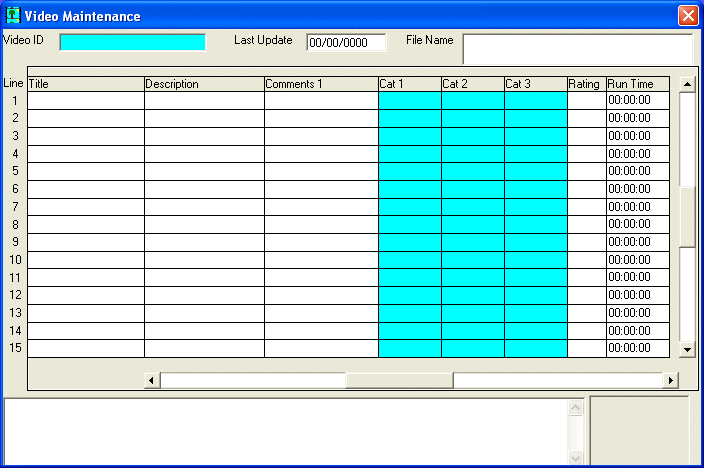Click the horizontal scrollbar thumb
704x468 pixels.
click(x=399, y=380)
